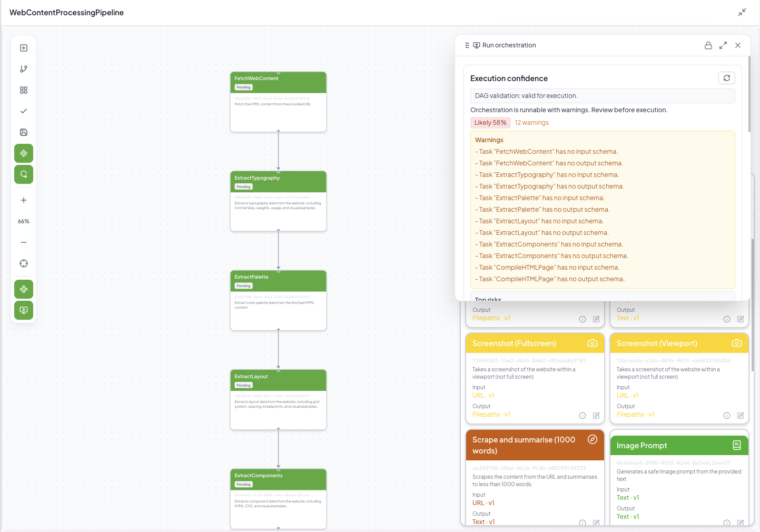
Task: Select the FetchWebContent task node
Action: 278,102
